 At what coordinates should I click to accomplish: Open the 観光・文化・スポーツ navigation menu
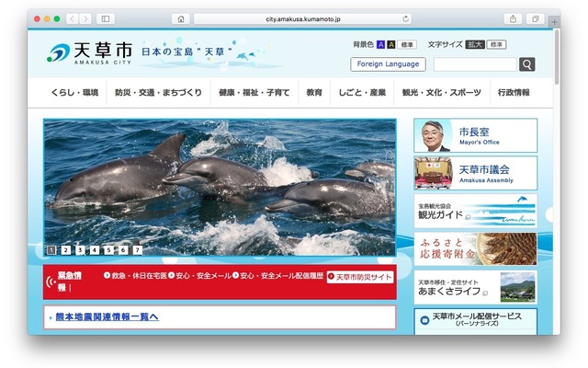[441, 93]
